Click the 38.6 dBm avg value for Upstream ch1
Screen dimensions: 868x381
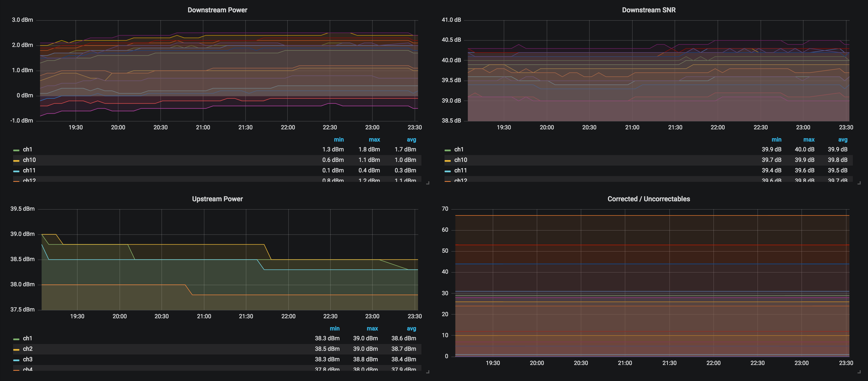coord(404,338)
